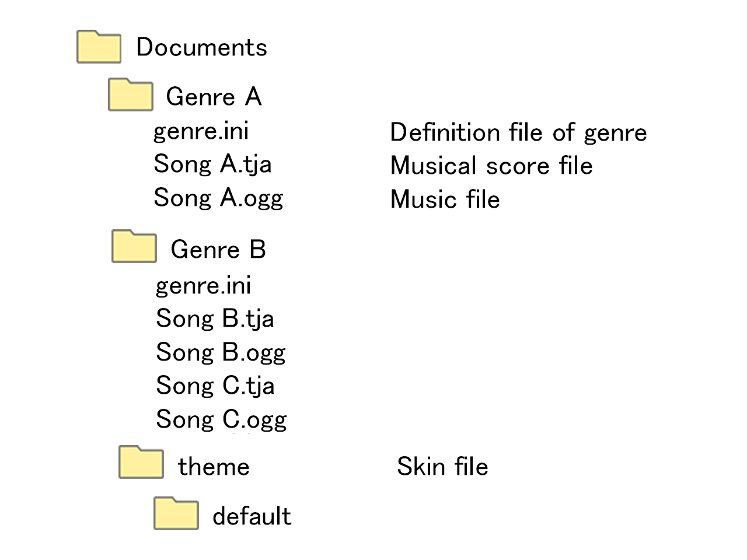Select the Song C.ogg file
Viewport: 747px width, 560px height.
click(221, 419)
